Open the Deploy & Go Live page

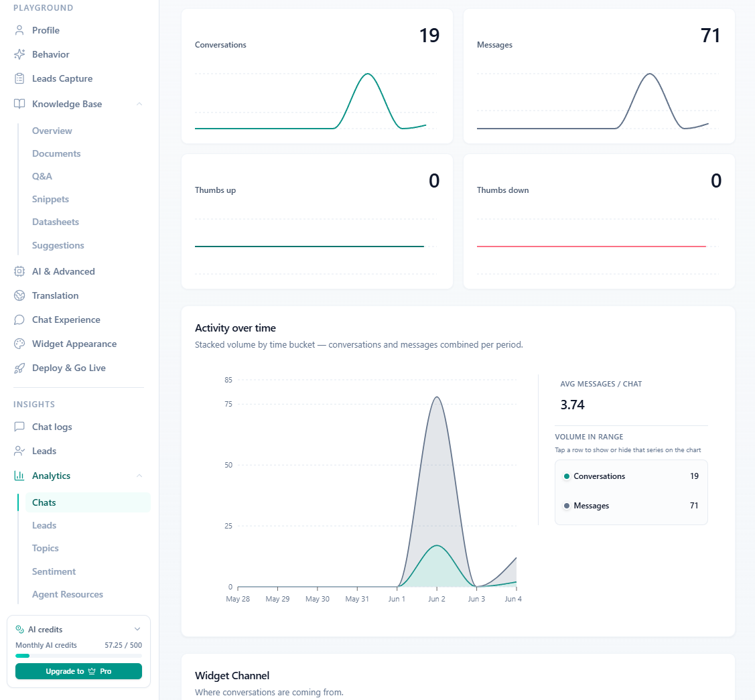pos(69,368)
